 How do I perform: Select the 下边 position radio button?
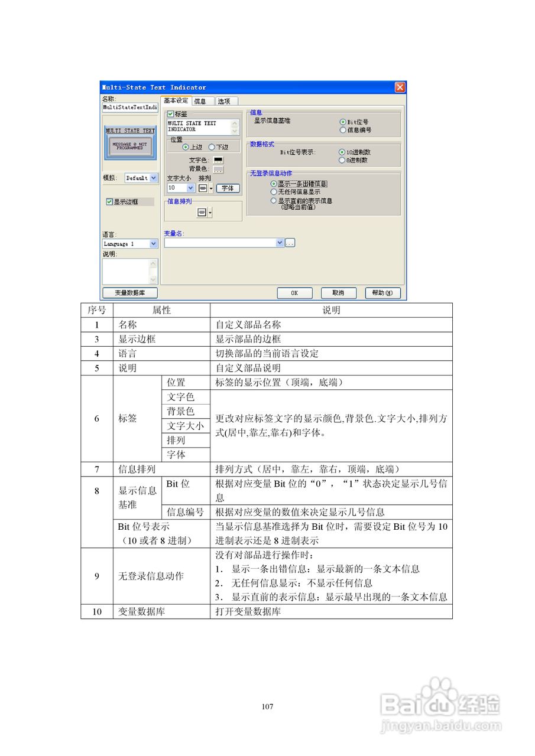[210, 146]
